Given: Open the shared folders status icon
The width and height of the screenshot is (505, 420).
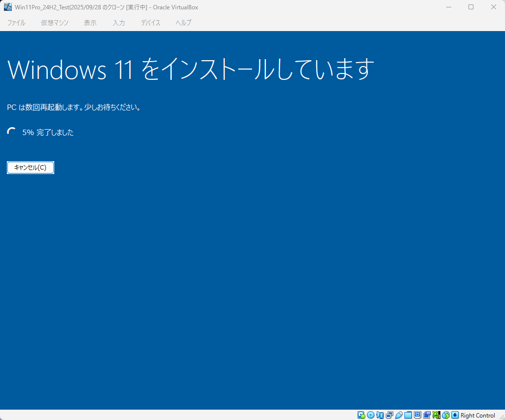Looking at the screenshot, I should click(408, 415).
